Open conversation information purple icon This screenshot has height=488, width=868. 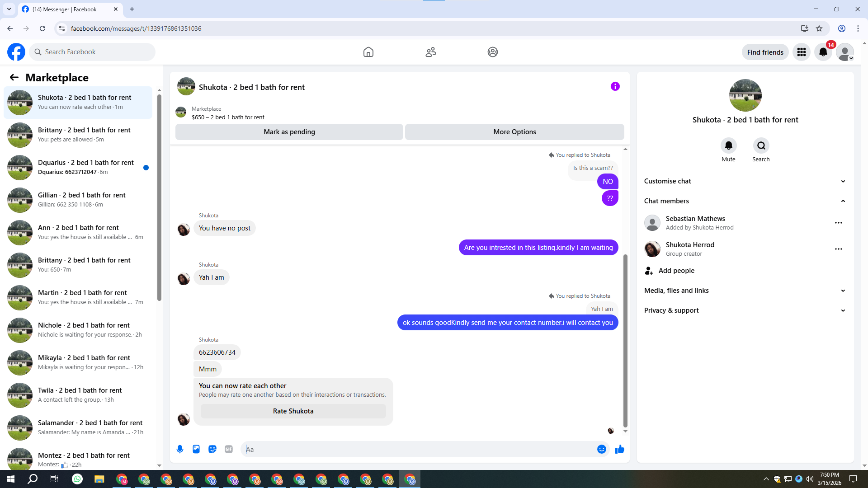pyautogui.click(x=615, y=86)
